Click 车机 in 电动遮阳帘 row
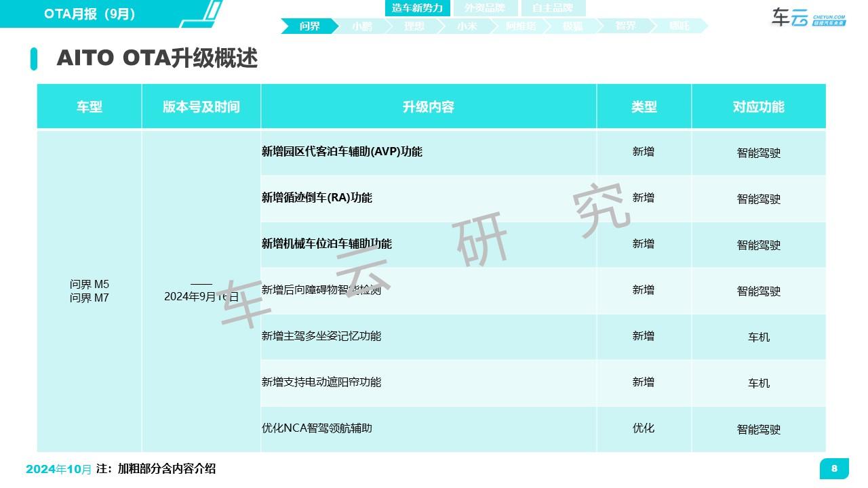 (759, 384)
